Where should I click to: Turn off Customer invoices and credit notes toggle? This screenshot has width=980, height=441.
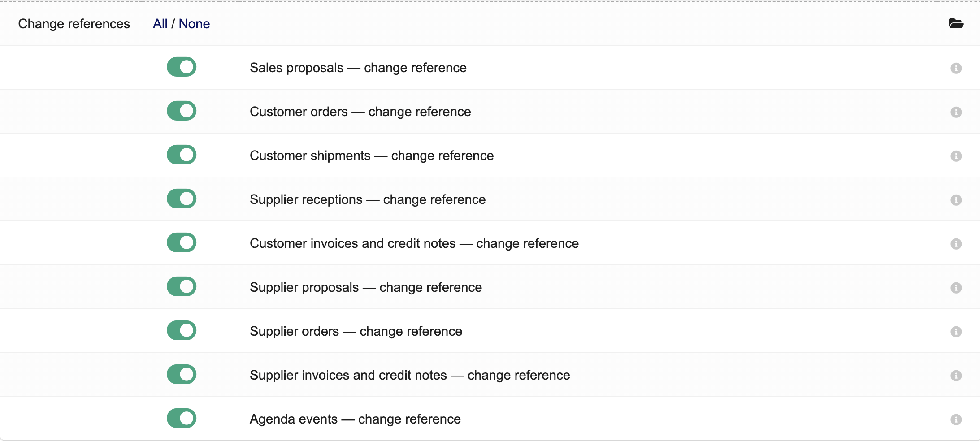[182, 243]
